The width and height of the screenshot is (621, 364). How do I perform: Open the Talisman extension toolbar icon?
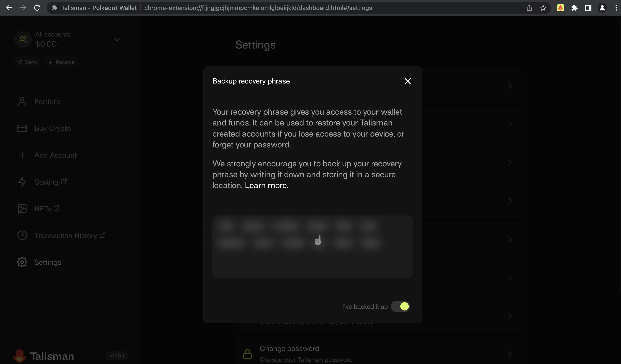[x=560, y=8]
